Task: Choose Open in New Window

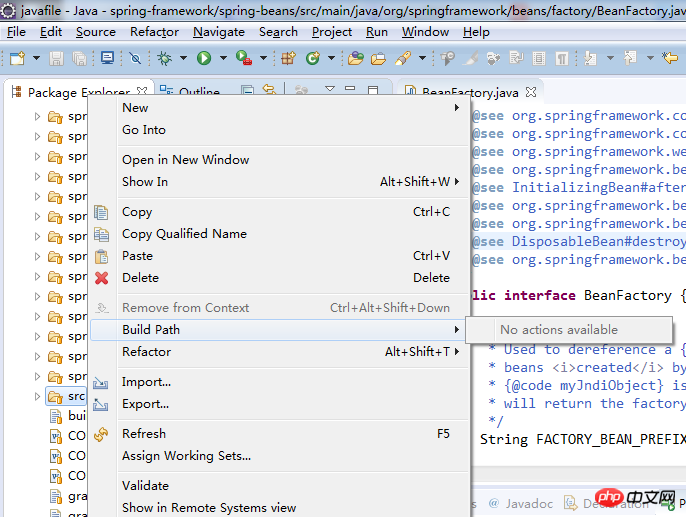Action: [x=280, y=160]
